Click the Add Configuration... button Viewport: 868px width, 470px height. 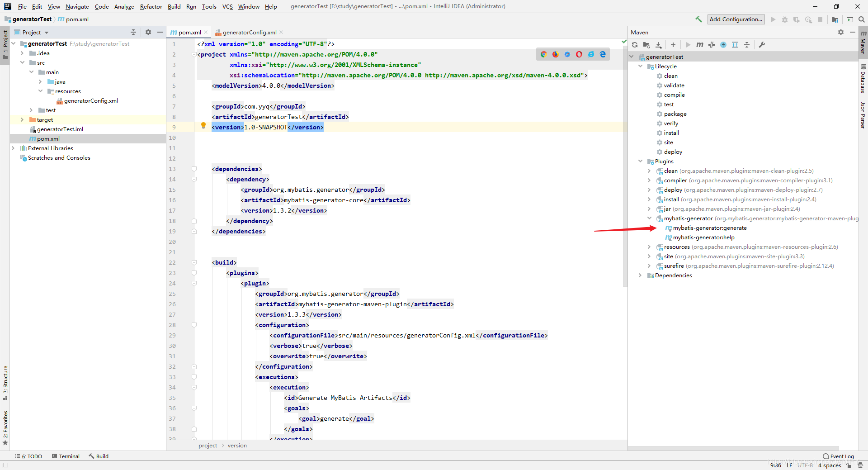pos(736,19)
